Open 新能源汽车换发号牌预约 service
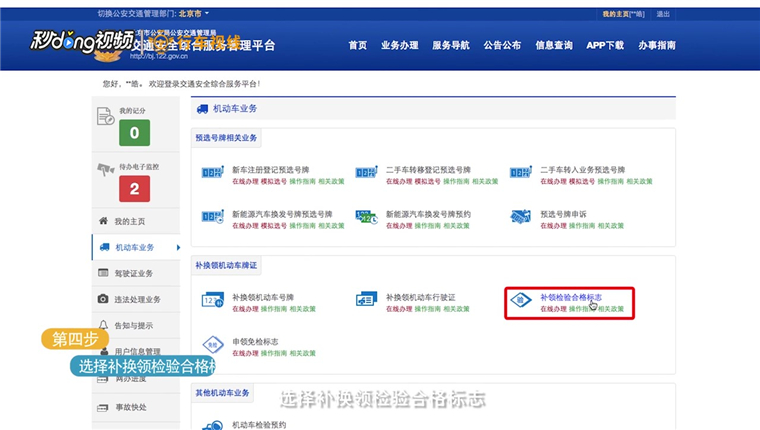The width and height of the screenshot is (760, 430). 428,214
